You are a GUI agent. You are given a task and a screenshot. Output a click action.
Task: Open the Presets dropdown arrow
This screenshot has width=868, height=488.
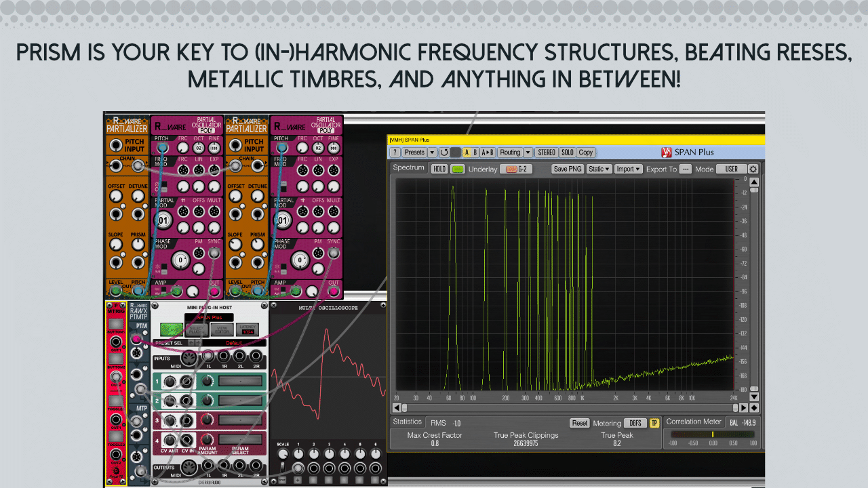432,152
